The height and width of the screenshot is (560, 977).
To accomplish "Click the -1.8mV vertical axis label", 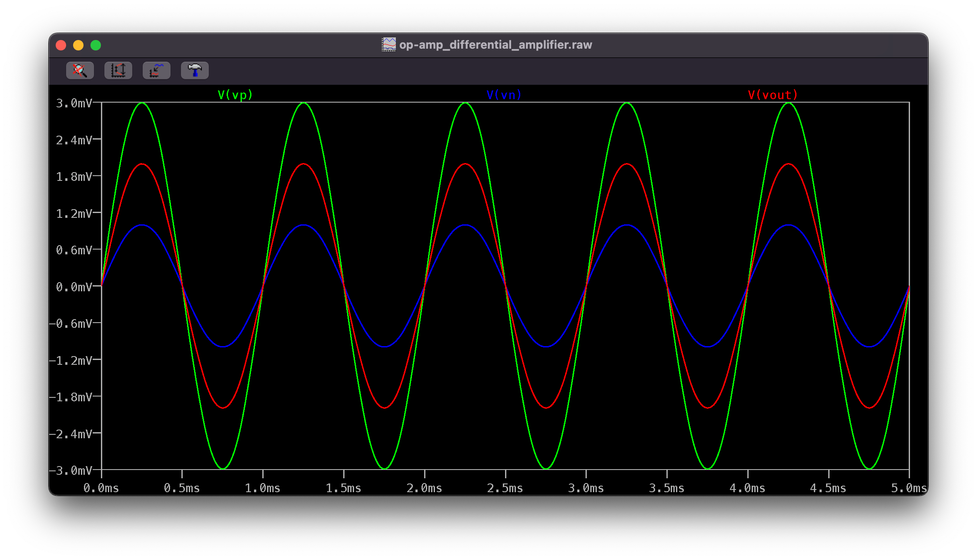I will coord(71,397).
